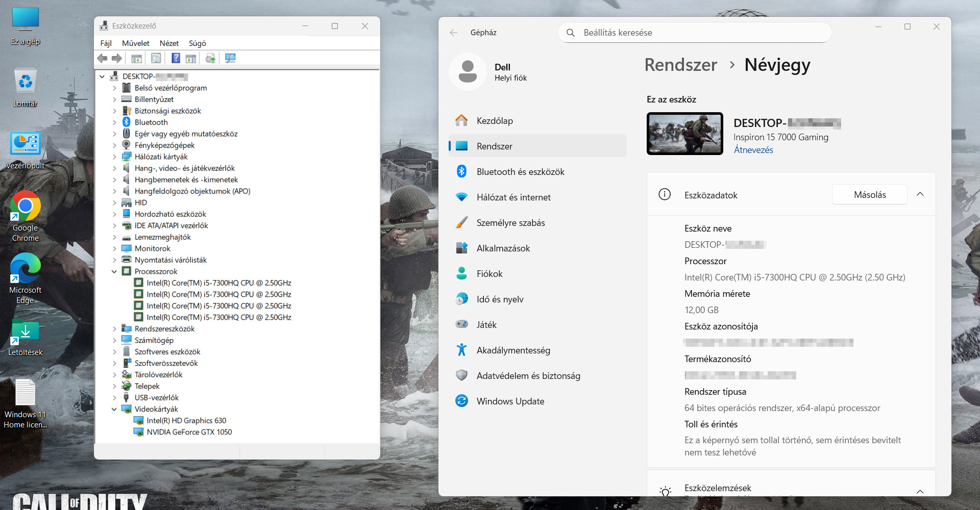980x510 pixels.
Task: Open Személyre szabás in the sidebar
Action: 537,223
